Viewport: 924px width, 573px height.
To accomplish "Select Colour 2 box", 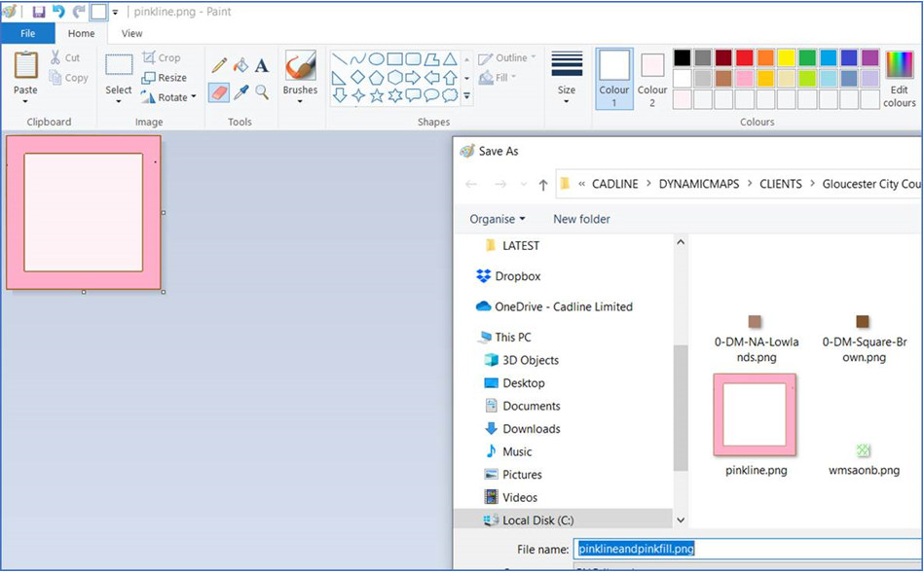I will click(x=652, y=79).
